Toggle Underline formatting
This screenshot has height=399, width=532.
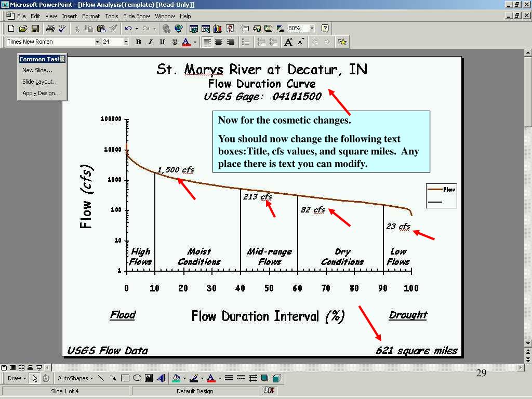(x=162, y=42)
